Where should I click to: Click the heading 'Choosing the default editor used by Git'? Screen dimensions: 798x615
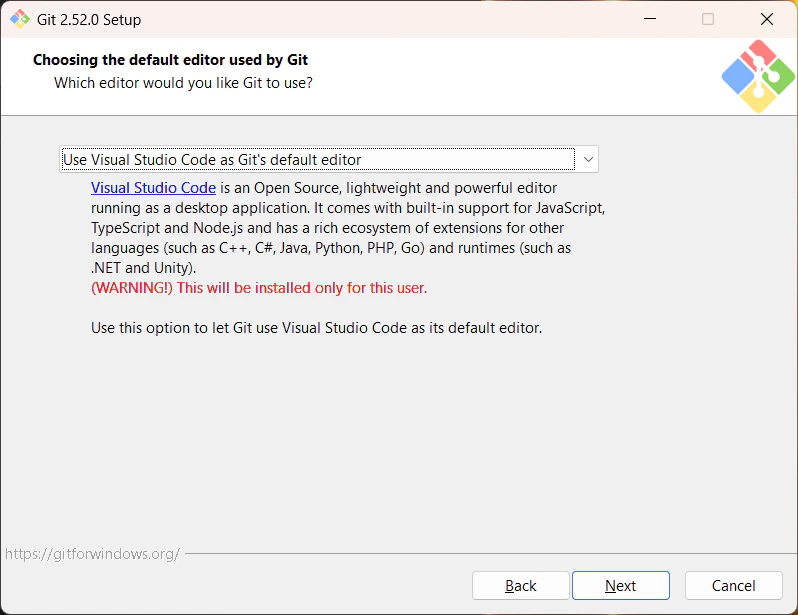[170, 60]
